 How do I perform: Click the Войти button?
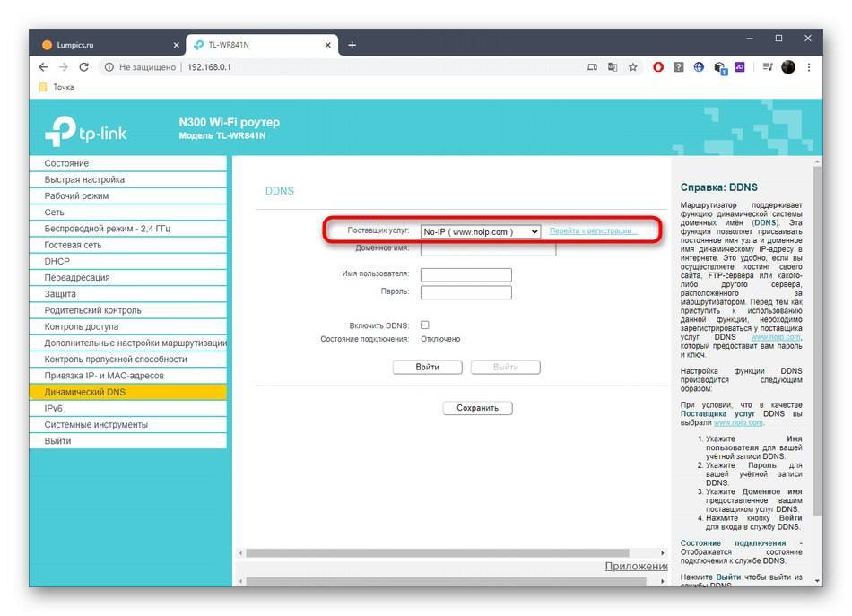point(427,368)
